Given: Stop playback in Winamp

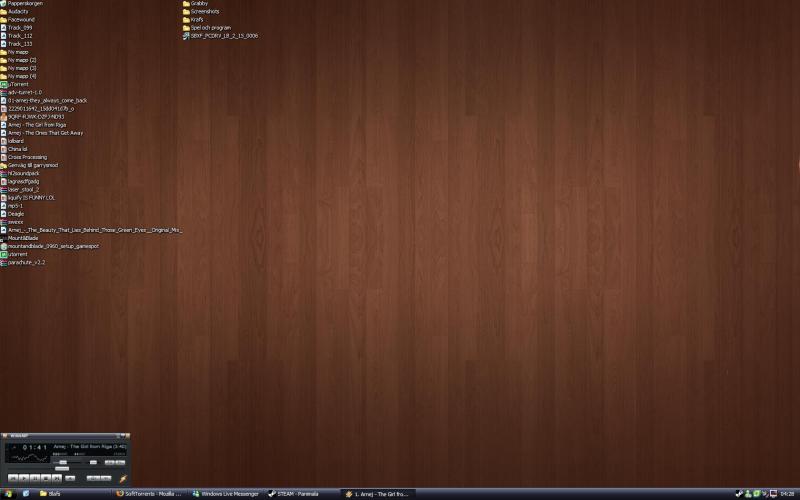Looking at the screenshot, I should click(45, 478).
